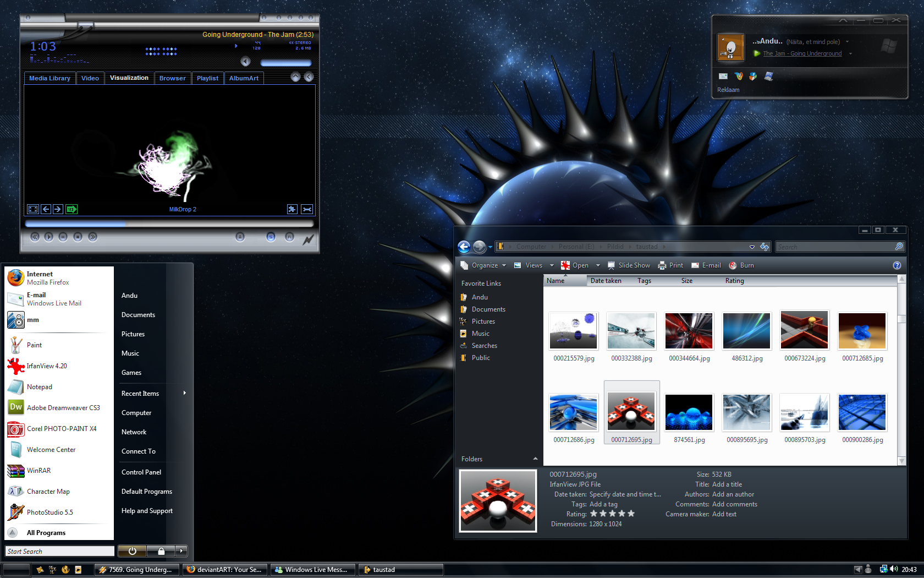Open the Organize menu in Explorer

[x=483, y=265]
